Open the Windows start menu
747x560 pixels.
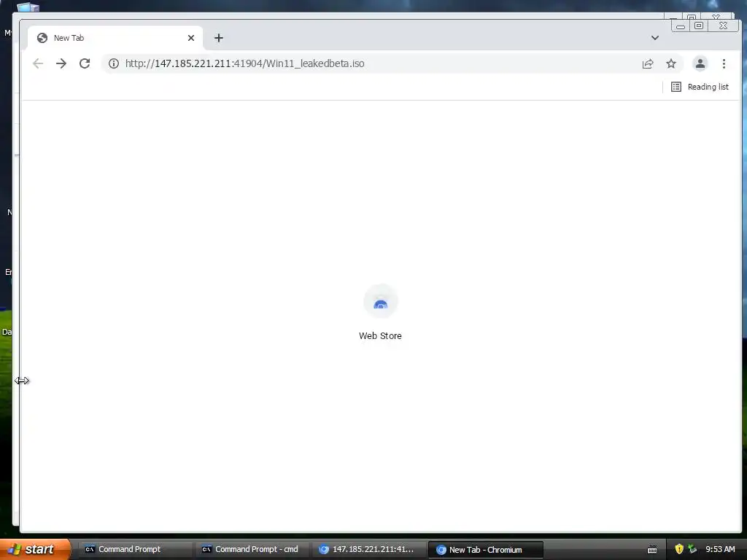(x=34, y=549)
